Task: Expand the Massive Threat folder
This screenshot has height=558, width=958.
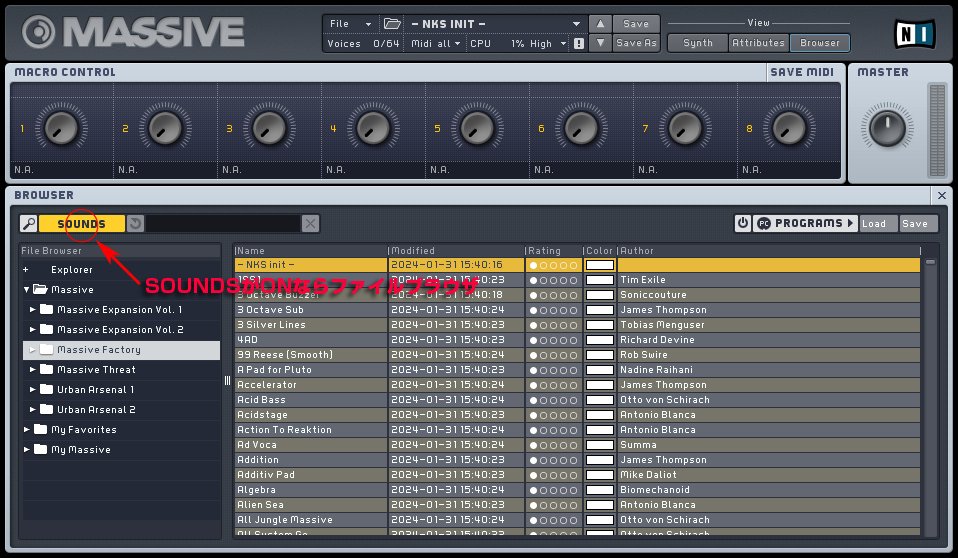Action: tap(33, 370)
